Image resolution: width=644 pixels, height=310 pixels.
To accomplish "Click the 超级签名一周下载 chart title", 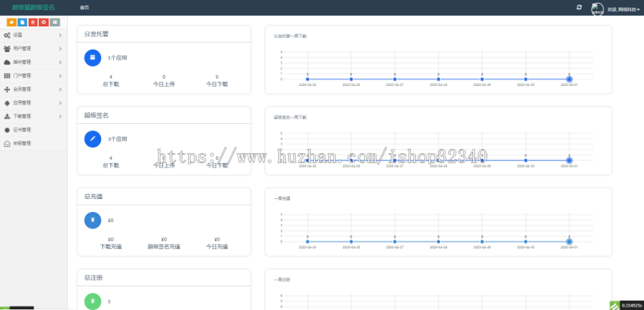I will 290,117.
